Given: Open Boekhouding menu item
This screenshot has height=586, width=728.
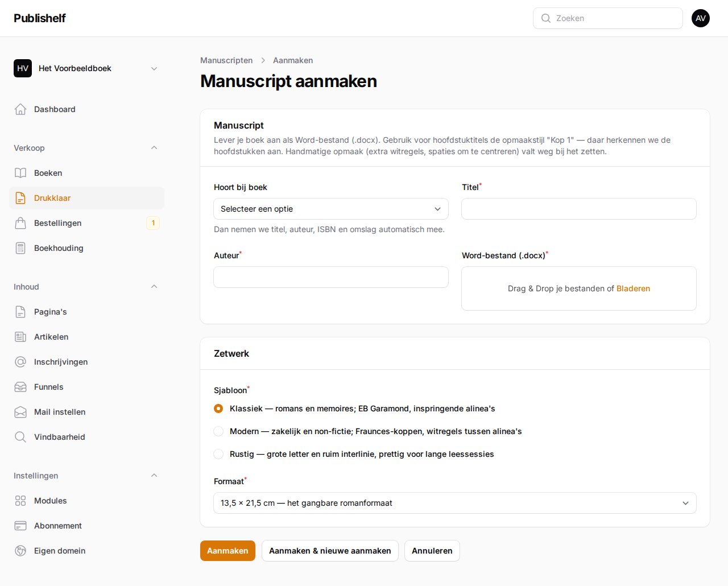Looking at the screenshot, I should pos(86,248).
